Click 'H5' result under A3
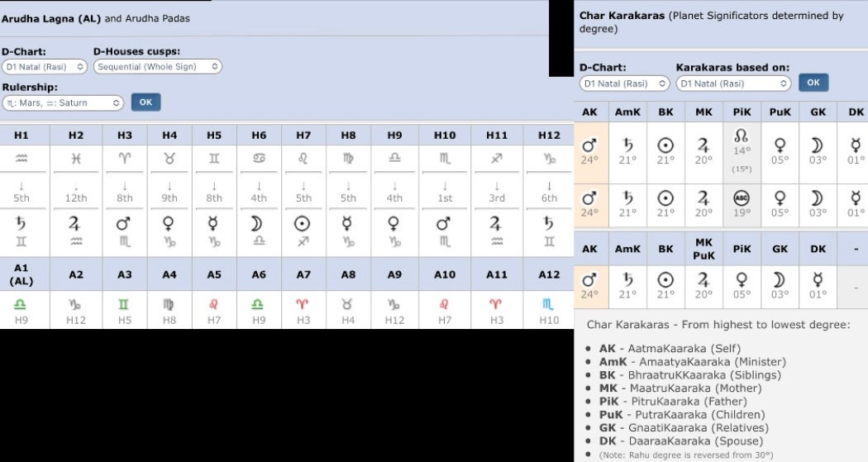 [x=125, y=320]
